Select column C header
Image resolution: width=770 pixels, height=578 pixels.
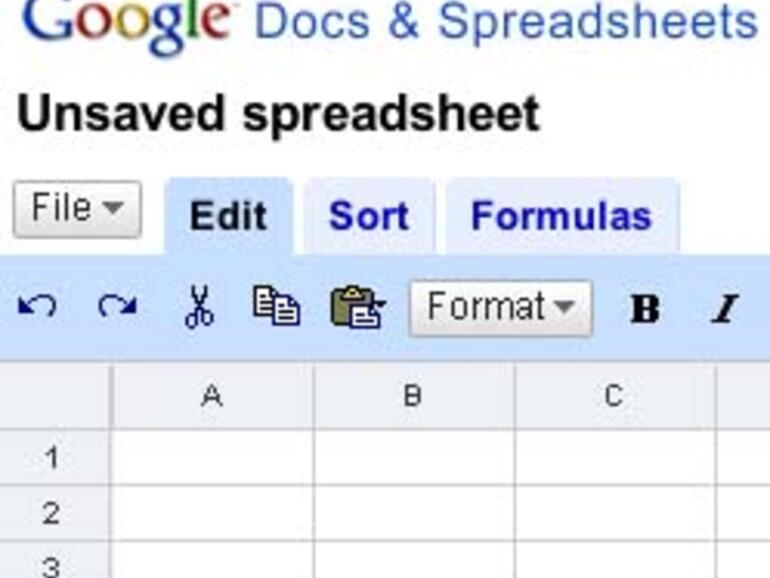tap(614, 396)
